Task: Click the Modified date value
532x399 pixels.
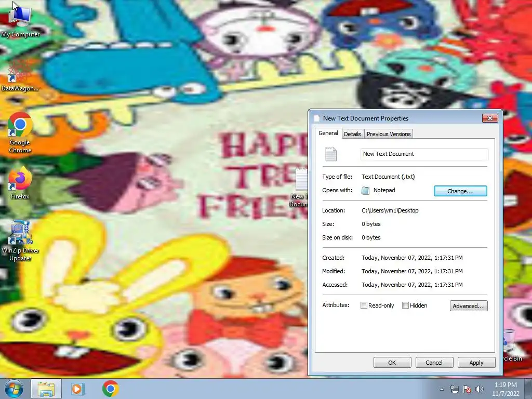Action: [x=412, y=271]
